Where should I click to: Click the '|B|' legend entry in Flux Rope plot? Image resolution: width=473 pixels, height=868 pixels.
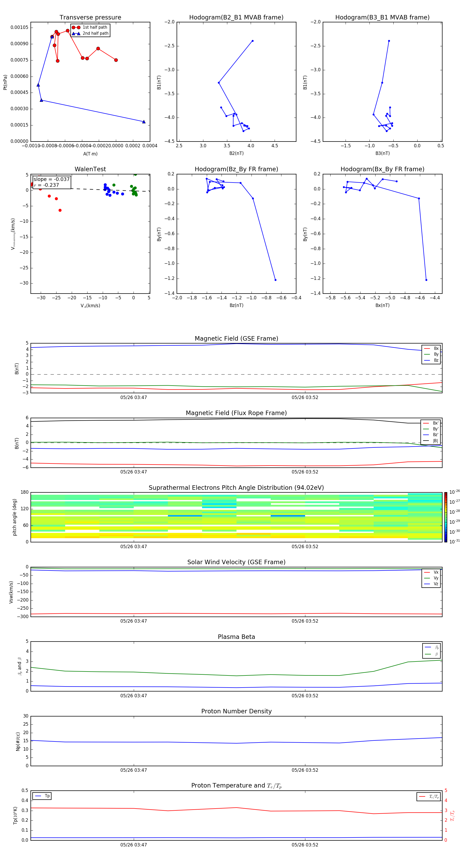[431, 441]
